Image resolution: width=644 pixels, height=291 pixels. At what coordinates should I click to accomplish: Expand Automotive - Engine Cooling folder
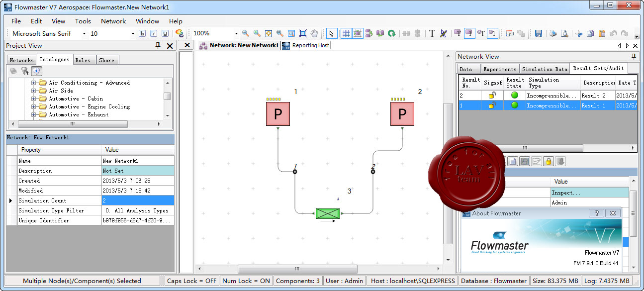(x=34, y=106)
